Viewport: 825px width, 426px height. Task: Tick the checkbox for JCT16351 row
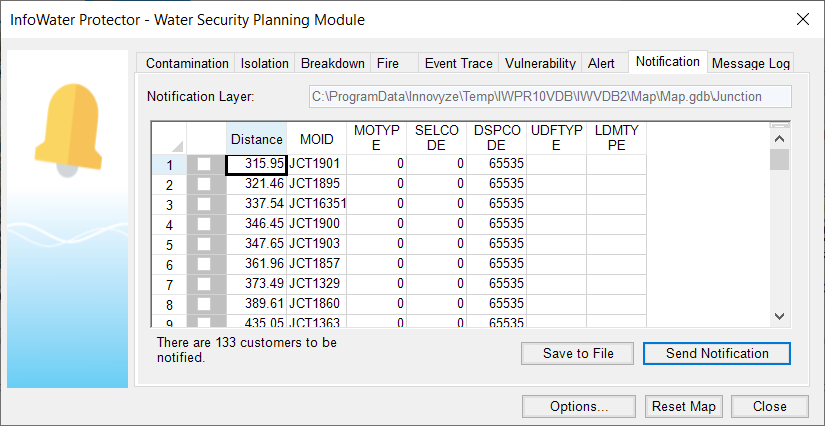(204, 204)
